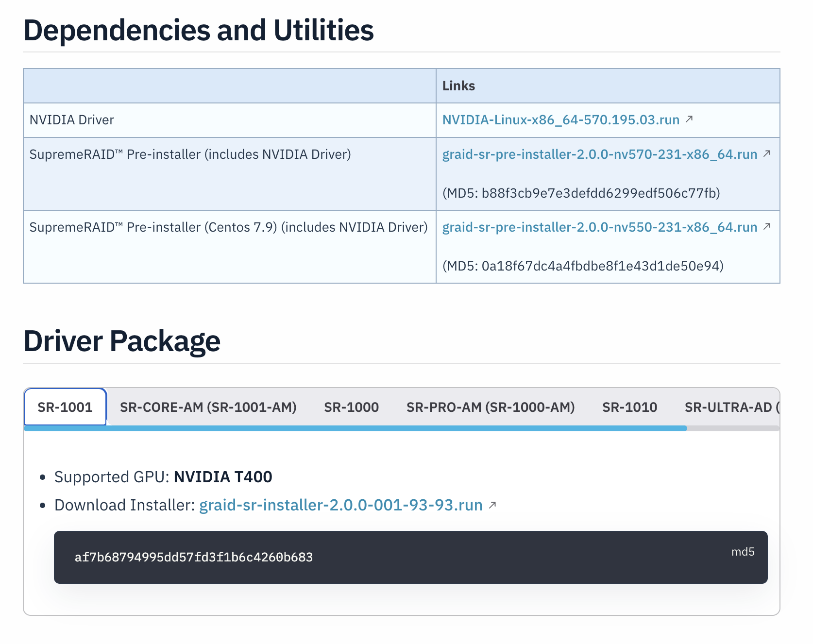
Task: Click the NVIDIA Driver table cell
Action: 230,120
